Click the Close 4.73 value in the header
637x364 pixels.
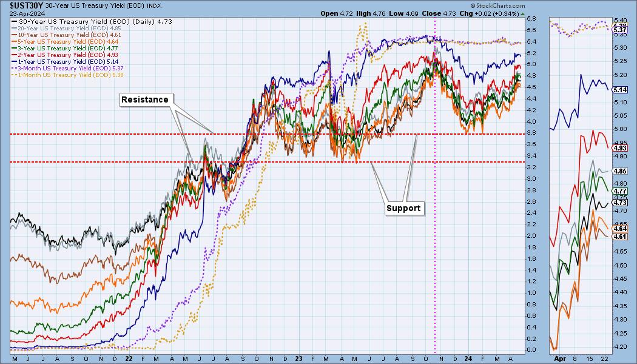(439, 13)
